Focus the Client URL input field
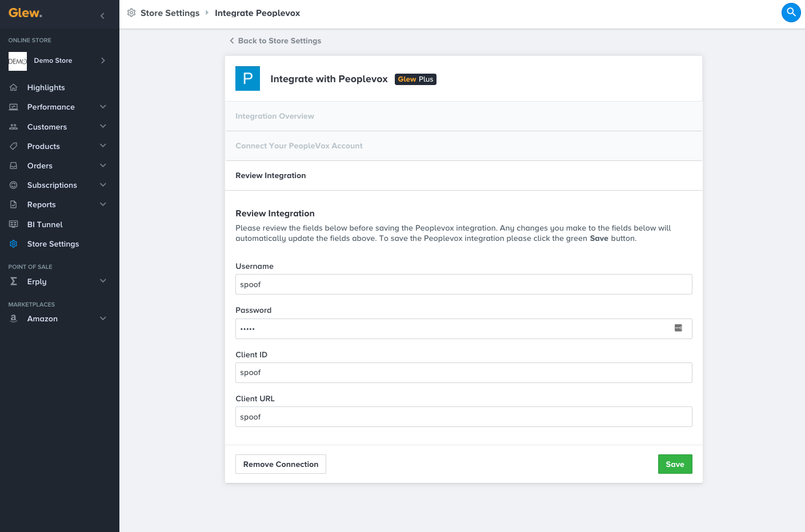Image resolution: width=805 pixels, height=532 pixels. coord(463,417)
